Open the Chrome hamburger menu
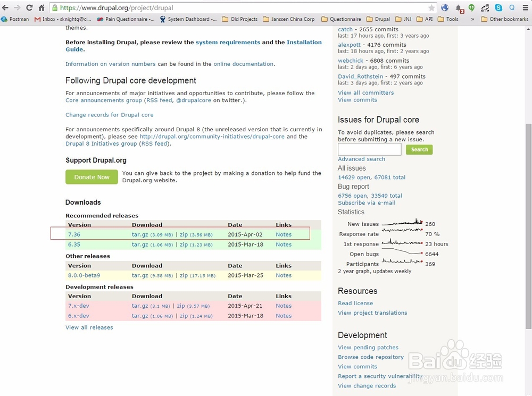 [x=525, y=7]
